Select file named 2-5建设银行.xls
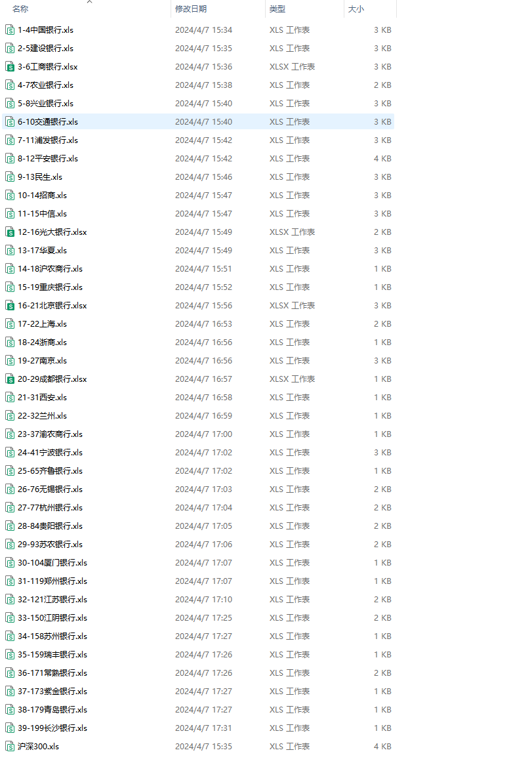532x767 pixels. tap(45, 48)
